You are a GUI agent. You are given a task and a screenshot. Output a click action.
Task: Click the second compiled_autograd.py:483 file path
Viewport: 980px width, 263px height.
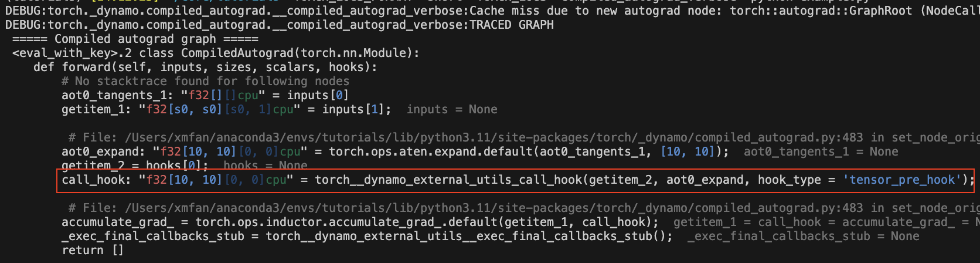494,208
